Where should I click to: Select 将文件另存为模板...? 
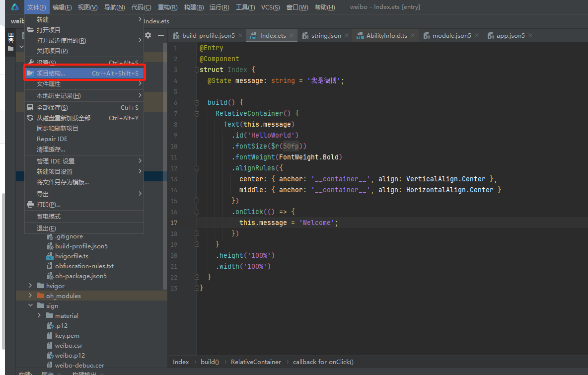click(84, 182)
